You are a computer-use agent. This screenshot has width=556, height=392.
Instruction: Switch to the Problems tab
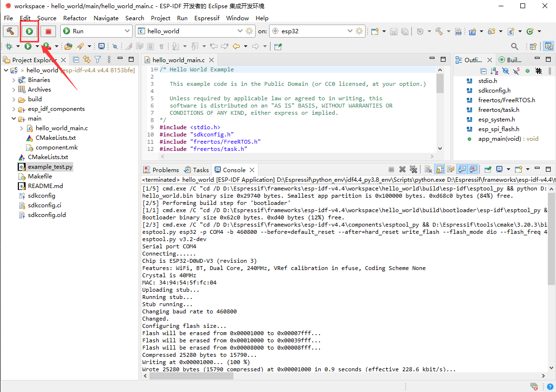(x=161, y=170)
